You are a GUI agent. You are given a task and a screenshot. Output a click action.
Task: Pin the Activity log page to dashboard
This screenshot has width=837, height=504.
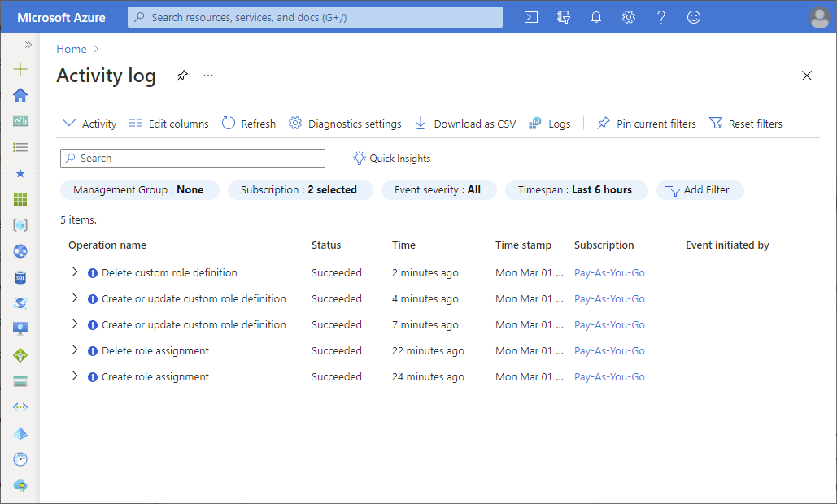click(x=182, y=76)
